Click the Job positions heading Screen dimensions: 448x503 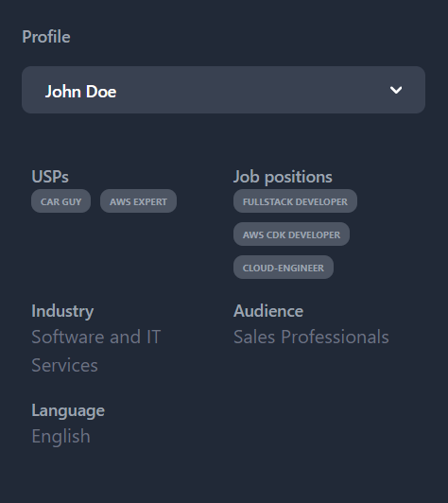(283, 177)
